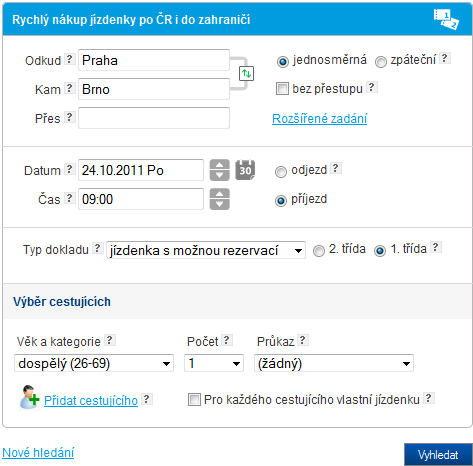The image size is (473, 466).
Task: Open help icon beside Typ dokladu
Action: click(97, 248)
